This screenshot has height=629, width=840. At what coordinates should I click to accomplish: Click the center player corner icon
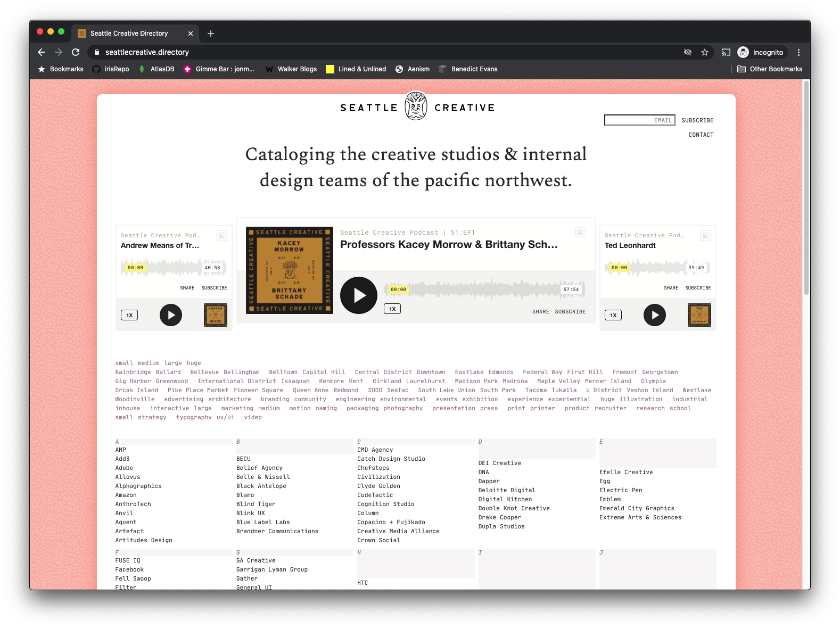coord(581,232)
